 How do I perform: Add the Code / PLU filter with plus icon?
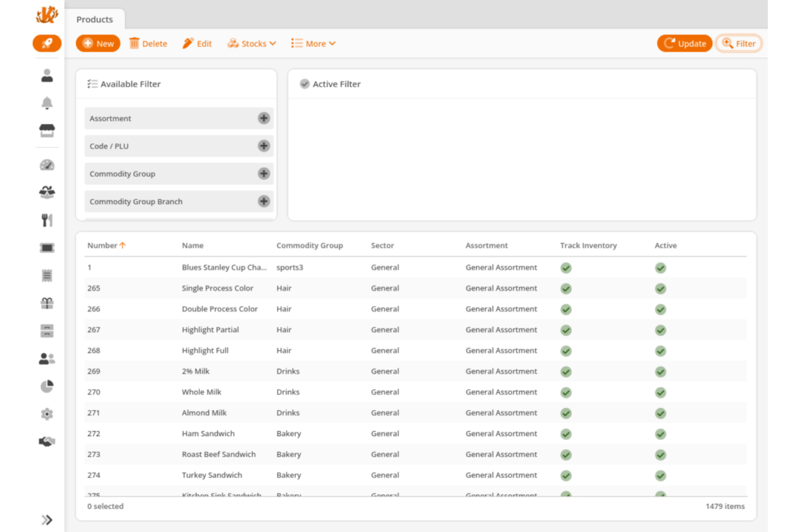(x=264, y=146)
